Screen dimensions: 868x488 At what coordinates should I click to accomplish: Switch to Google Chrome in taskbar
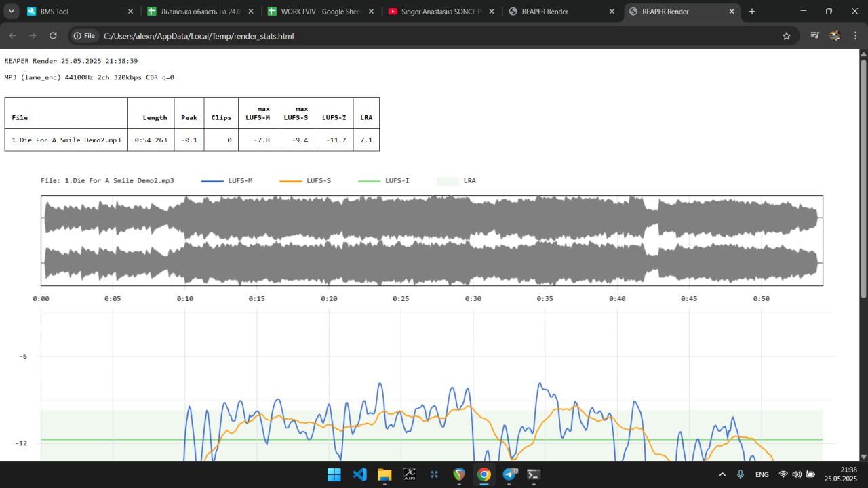click(484, 474)
